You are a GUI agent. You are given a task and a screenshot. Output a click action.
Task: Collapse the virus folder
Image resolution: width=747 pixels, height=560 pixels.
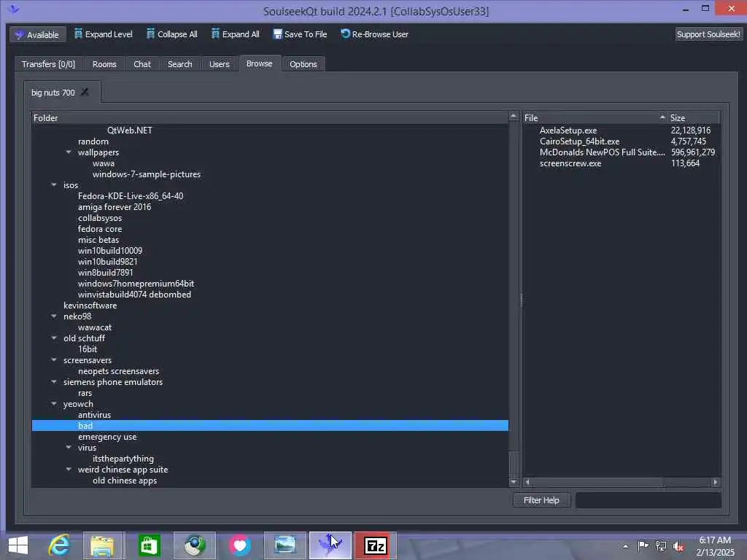[69, 448]
